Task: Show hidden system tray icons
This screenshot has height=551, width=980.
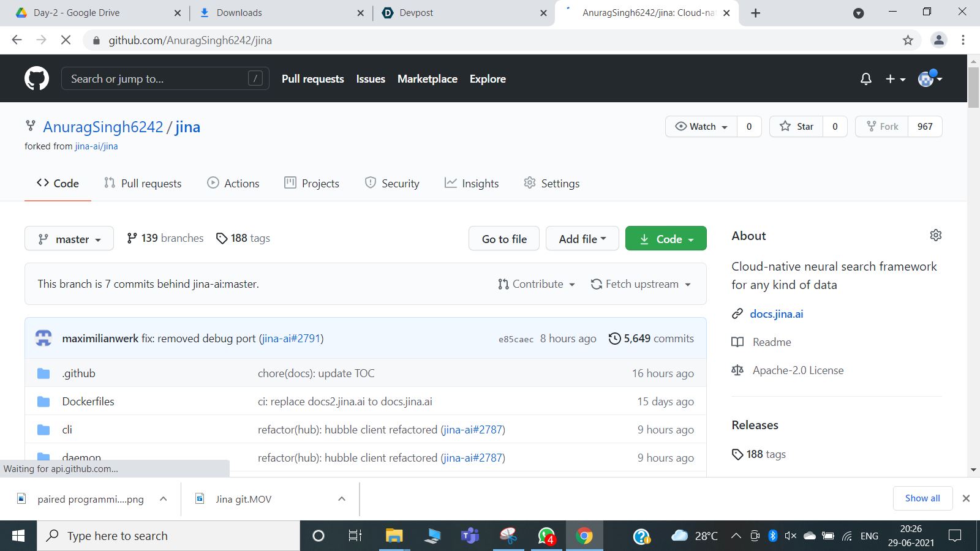Action: click(x=736, y=536)
